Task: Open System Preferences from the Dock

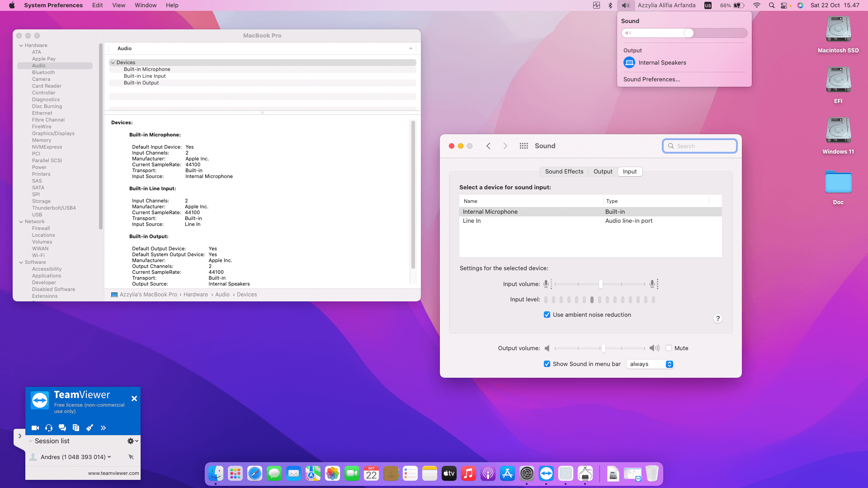Action: tap(527, 474)
